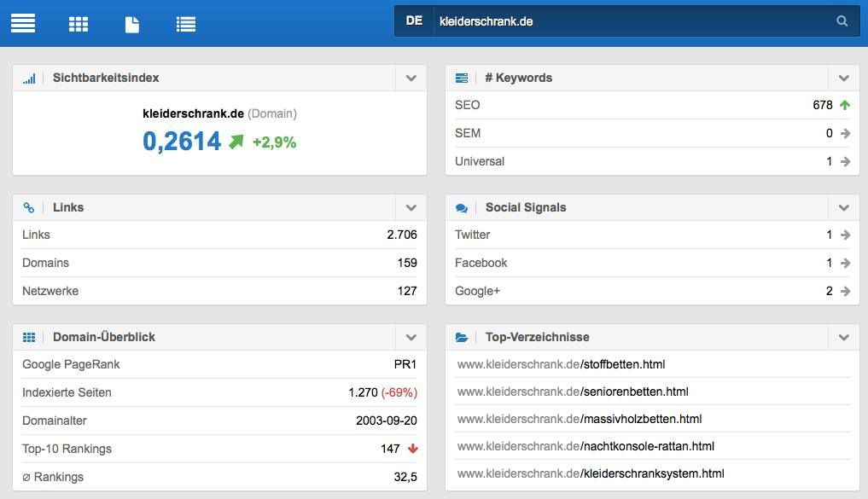Open the Social Signals panel chevron
Image resolution: width=868 pixels, height=499 pixels.
coord(843,207)
